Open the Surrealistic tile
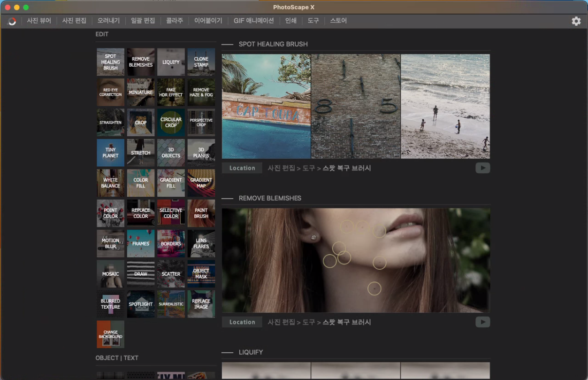Image resolution: width=588 pixels, height=380 pixels. click(x=171, y=304)
